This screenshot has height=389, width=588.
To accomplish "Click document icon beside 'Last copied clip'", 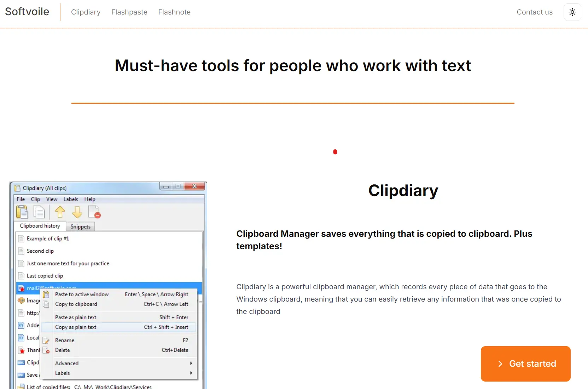I will 21,276.
